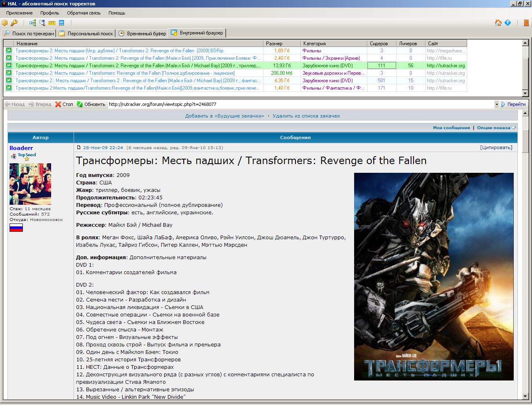Click the yellow ruler icon in the toolbar
This screenshot has width=532, height=405.
pyautogui.click(x=52, y=23)
